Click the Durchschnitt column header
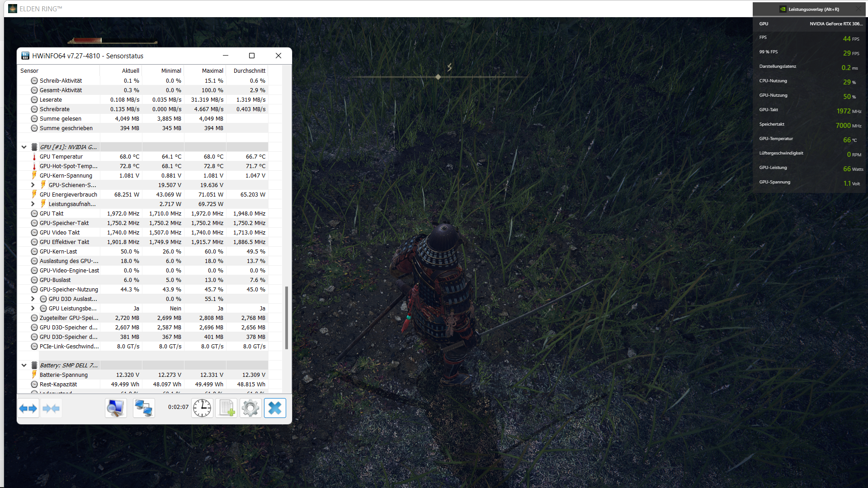Image resolution: width=868 pixels, height=488 pixels. 249,70
